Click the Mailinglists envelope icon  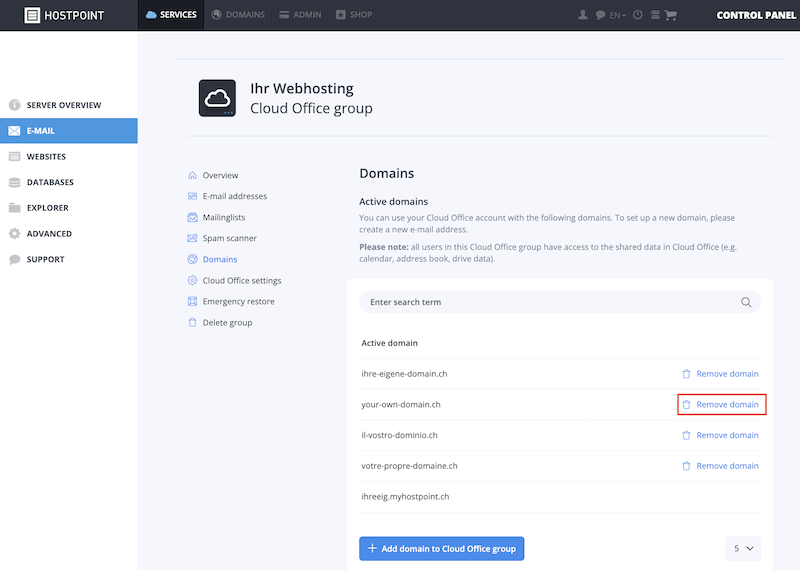(192, 217)
